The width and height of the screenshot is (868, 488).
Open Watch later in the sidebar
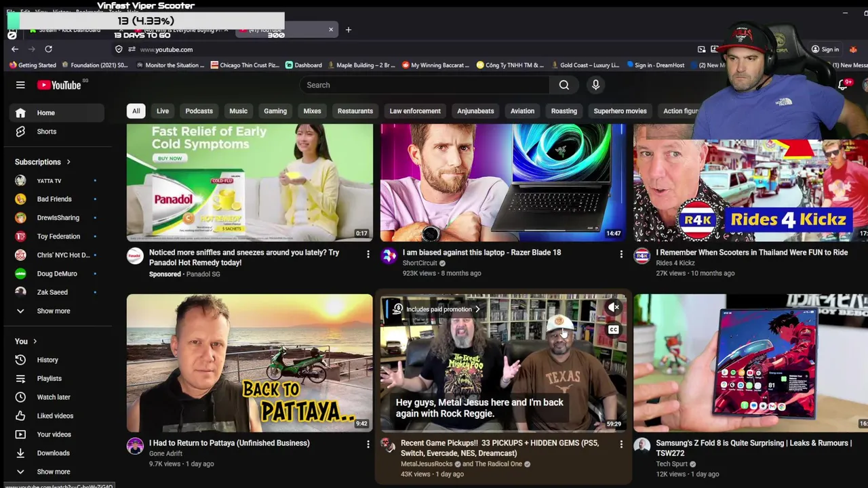tap(57, 397)
